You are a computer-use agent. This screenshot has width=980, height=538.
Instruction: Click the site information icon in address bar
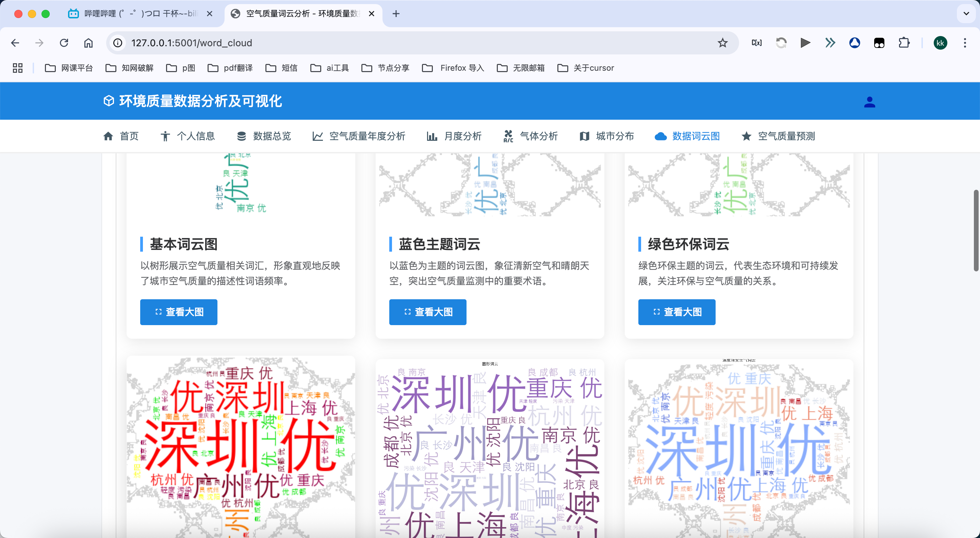(x=118, y=43)
